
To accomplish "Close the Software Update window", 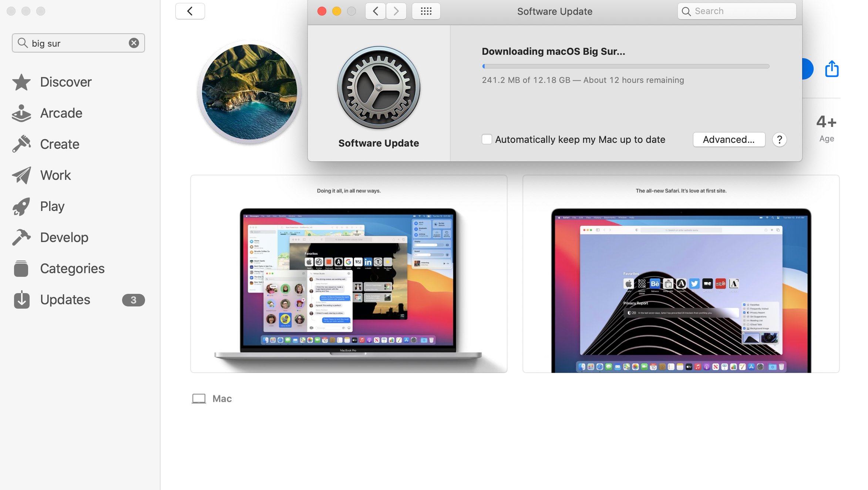I will (x=322, y=11).
